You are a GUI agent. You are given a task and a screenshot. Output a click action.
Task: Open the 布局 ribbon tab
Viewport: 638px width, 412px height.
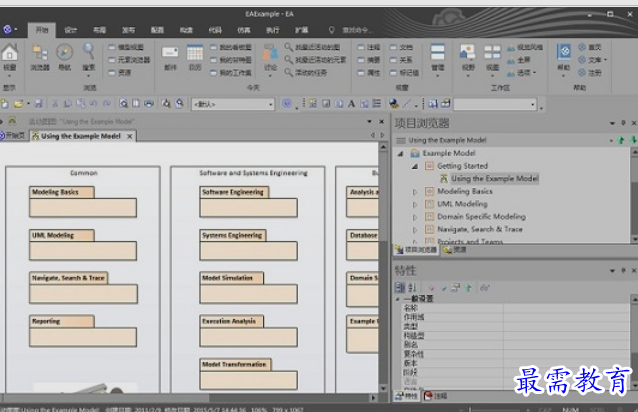click(x=99, y=30)
